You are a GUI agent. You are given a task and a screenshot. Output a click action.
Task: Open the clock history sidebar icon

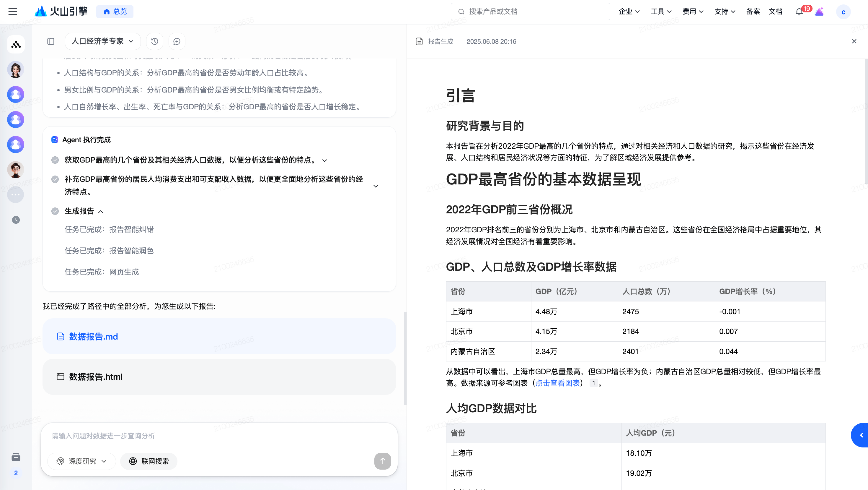tap(16, 220)
